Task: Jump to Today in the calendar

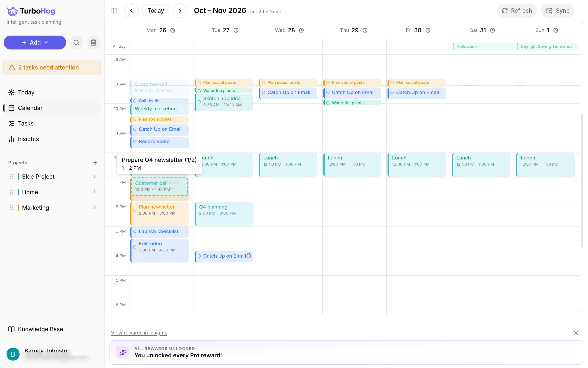Action: click(x=156, y=11)
